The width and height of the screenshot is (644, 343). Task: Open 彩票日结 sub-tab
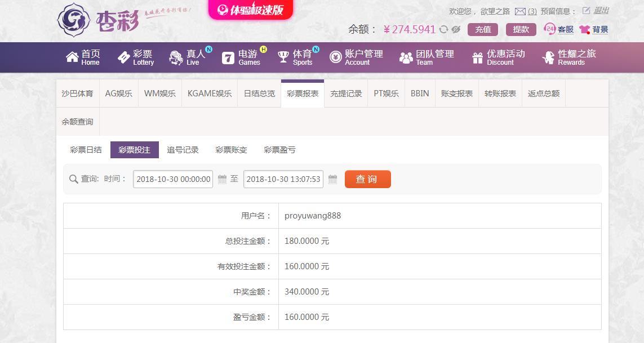coord(86,150)
